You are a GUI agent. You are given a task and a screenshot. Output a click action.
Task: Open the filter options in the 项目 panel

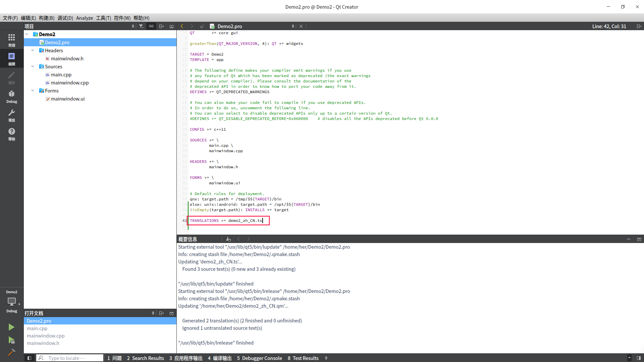tap(141, 26)
